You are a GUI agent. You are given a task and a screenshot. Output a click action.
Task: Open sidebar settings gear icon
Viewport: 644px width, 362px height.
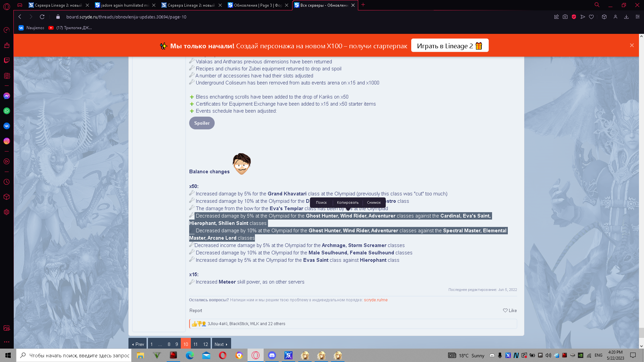tap(7, 212)
